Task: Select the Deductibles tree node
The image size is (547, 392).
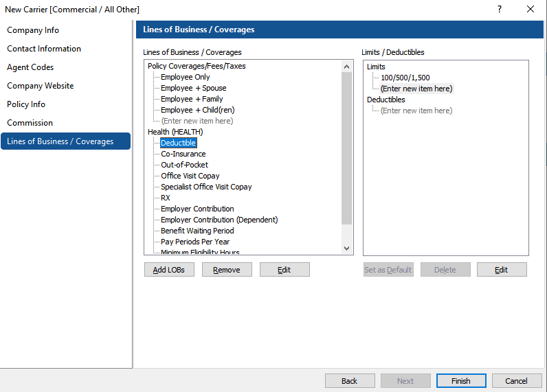Action: tap(386, 100)
